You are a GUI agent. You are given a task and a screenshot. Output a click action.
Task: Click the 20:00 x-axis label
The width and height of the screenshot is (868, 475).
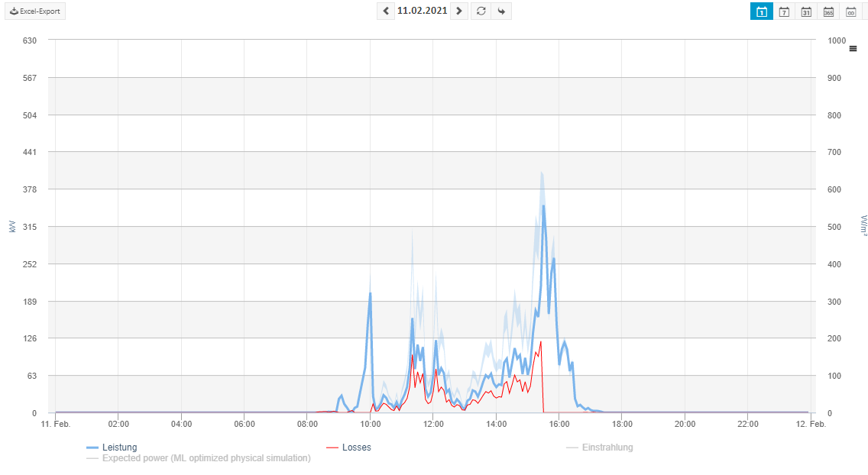tap(685, 424)
